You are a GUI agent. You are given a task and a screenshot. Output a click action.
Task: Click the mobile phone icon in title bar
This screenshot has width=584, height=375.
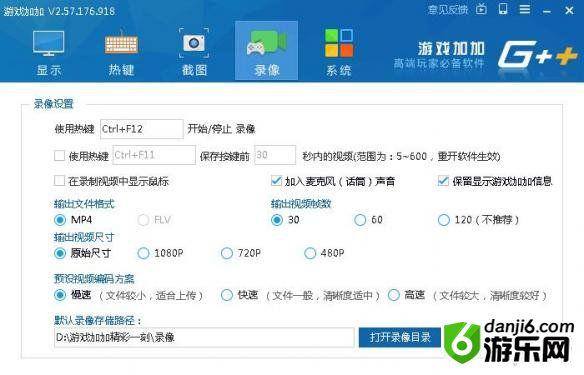(x=503, y=9)
